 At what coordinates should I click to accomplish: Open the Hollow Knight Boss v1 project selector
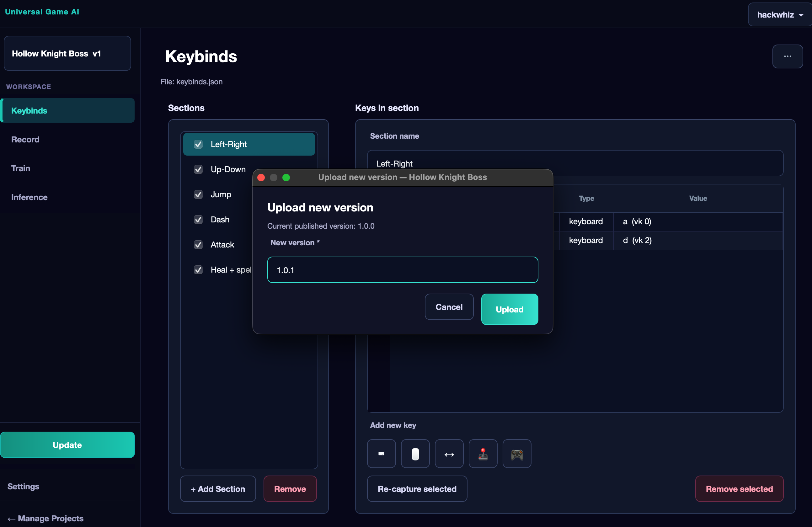pos(67,53)
